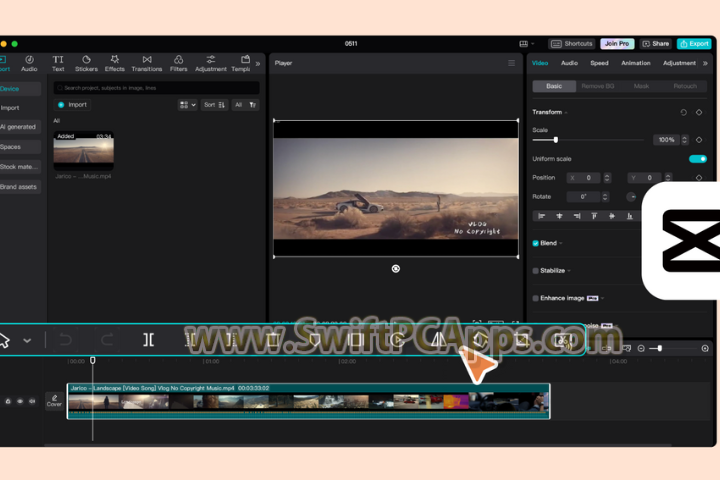Click the Delete trash icon in the toolbar

click(x=273, y=340)
